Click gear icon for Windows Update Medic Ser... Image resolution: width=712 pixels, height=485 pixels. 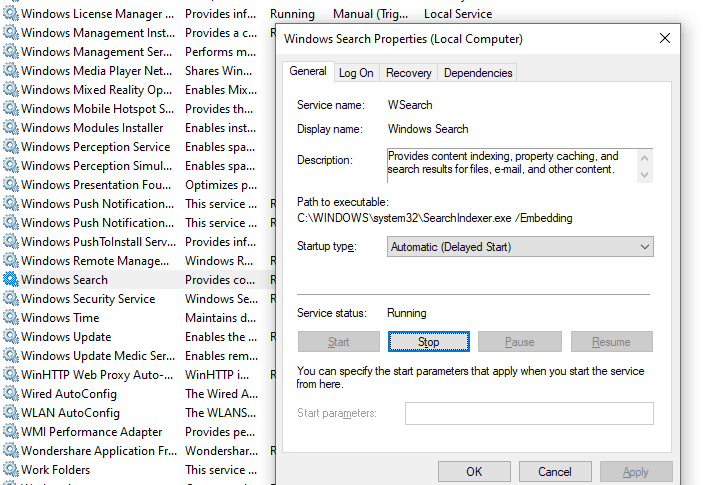[x=11, y=356]
